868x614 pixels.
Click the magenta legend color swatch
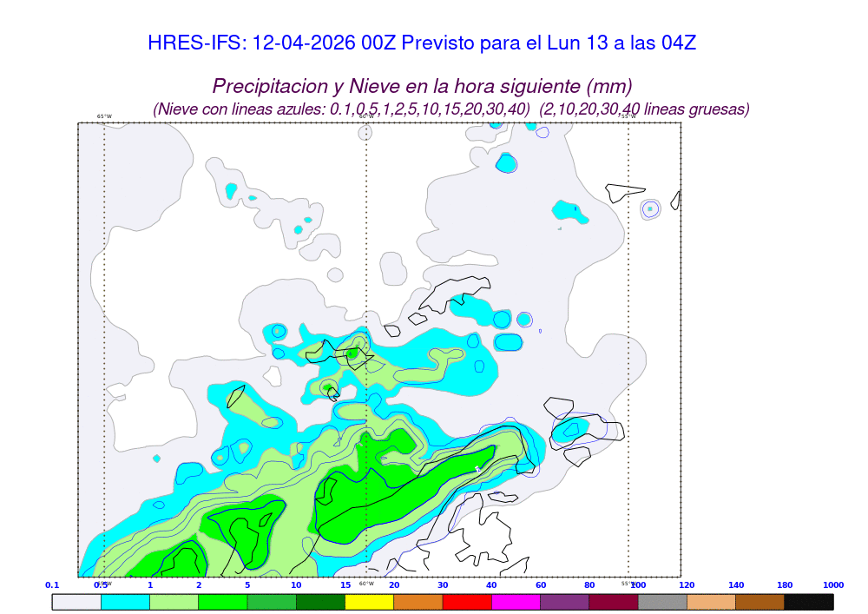coord(516,601)
